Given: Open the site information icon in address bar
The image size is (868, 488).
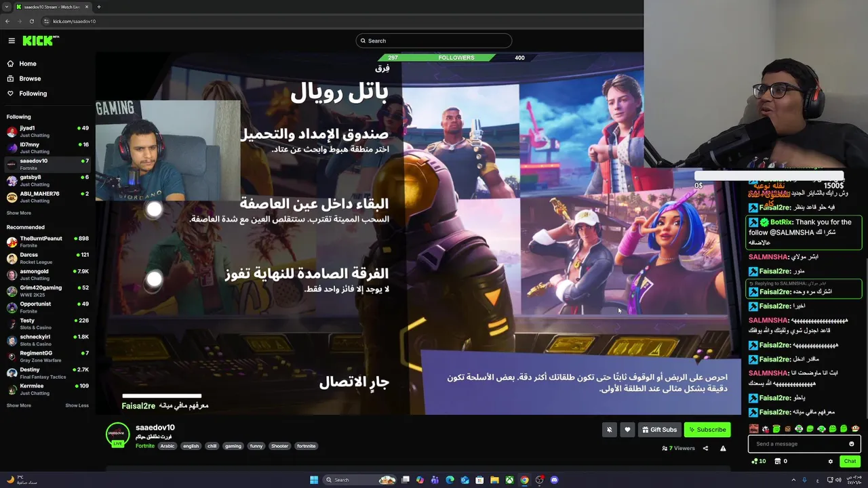Looking at the screenshot, I should (x=46, y=21).
